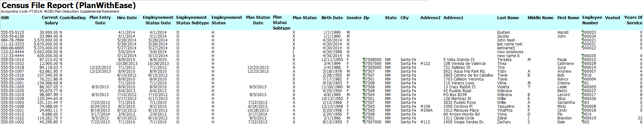The image size is (644, 124).
Task: Select the Last Name column header
Action: coord(508,18)
